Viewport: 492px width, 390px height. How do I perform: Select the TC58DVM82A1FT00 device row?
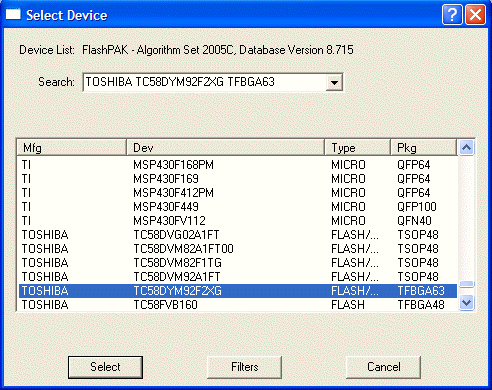[238, 249]
